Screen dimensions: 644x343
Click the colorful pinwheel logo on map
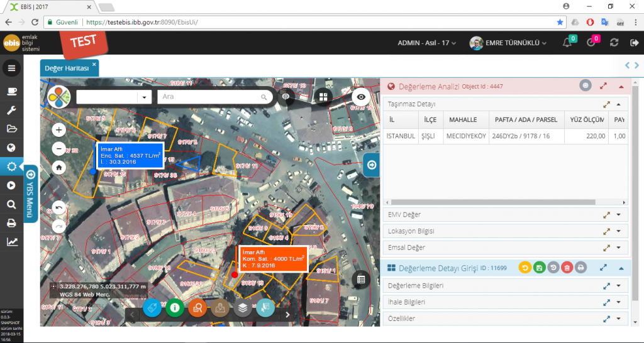[x=58, y=97]
